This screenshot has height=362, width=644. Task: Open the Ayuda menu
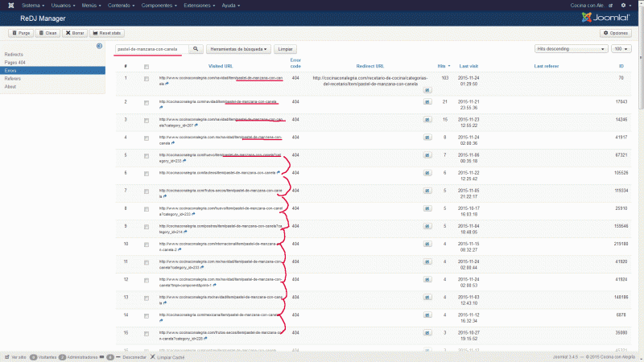pyautogui.click(x=231, y=6)
